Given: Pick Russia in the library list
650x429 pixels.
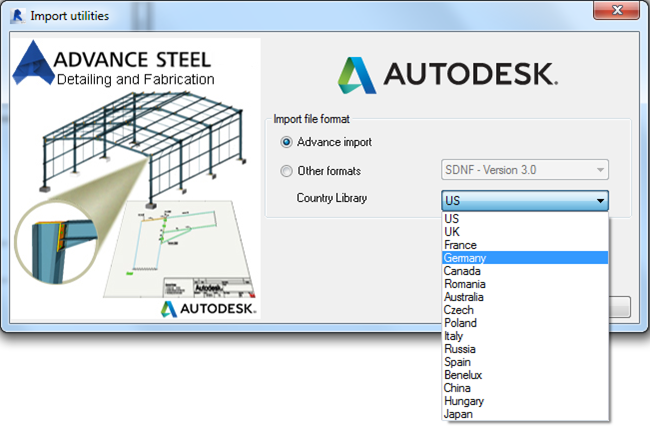Looking at the screenshot, I should pos(525,349).
